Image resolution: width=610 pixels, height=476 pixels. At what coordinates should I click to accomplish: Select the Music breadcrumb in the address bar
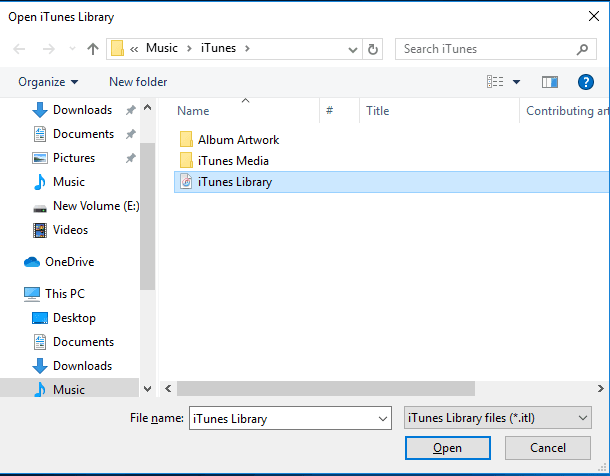[162, 48]
